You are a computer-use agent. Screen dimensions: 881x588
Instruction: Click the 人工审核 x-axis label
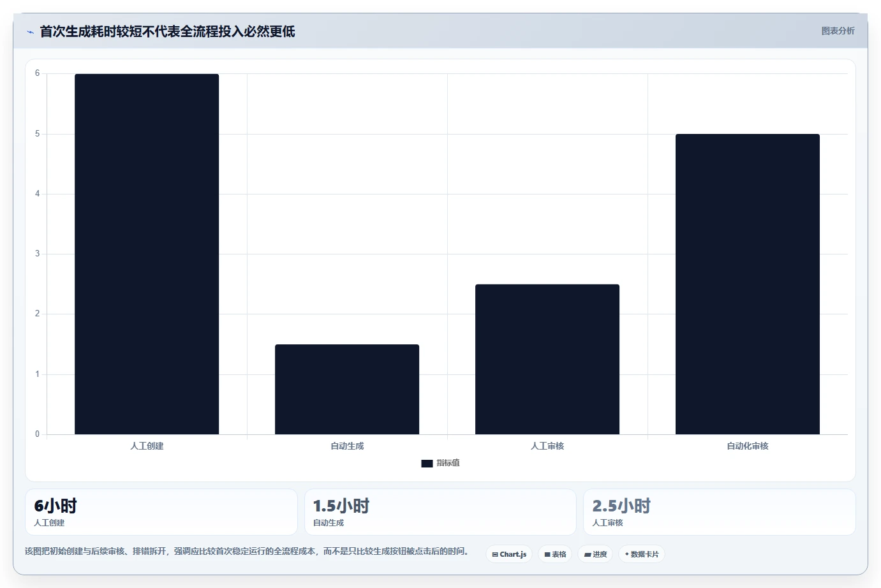pyautogui.click(x=547, y=446)
